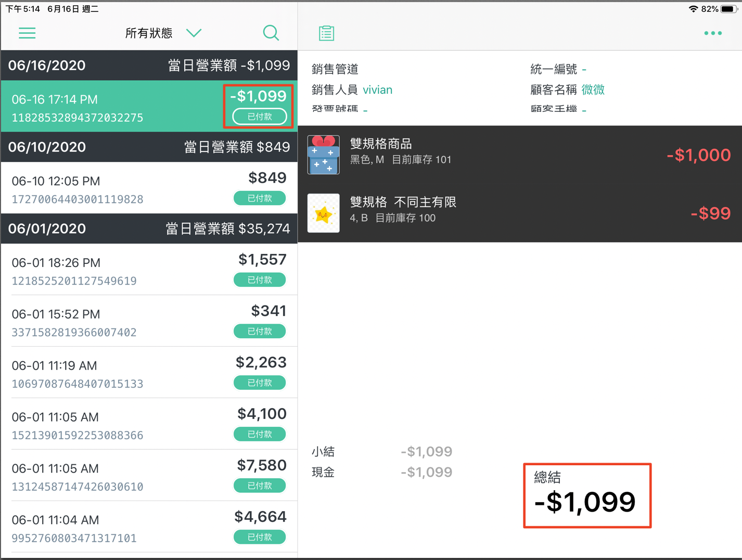The width and height of the screenshot is (742, 560).
Task: Tap the battery status icon
Action: (729, 9)
